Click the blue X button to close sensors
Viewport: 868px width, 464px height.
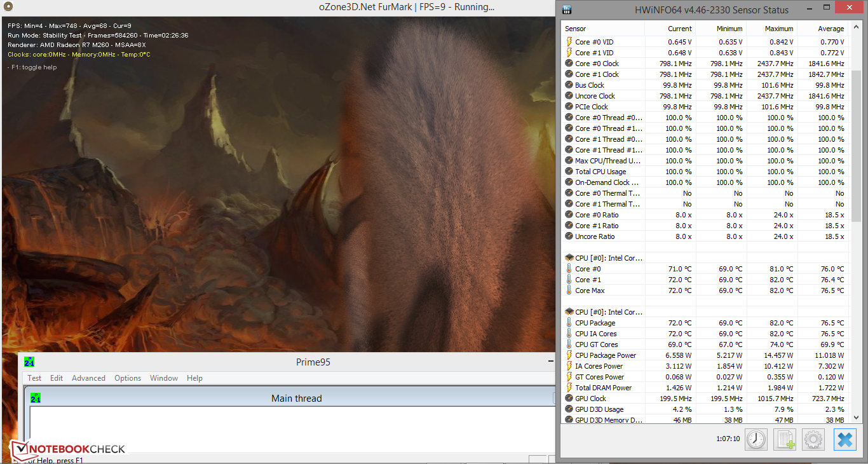pos(845,439)
